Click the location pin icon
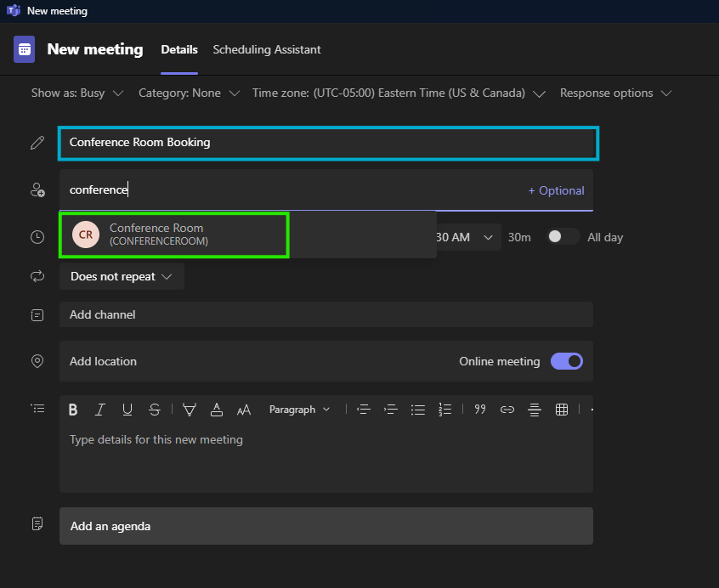This screenshot has width=719, height=588. (37, 361)
